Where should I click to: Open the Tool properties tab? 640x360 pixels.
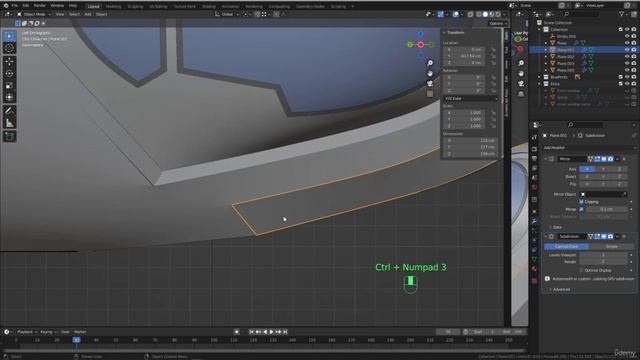pyautogui.click(x=534, y=138)
